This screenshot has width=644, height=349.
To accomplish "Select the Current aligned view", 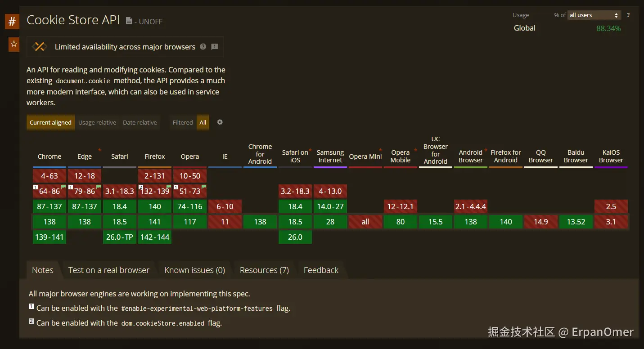I will pyautogui.click(x=50, y=122).
